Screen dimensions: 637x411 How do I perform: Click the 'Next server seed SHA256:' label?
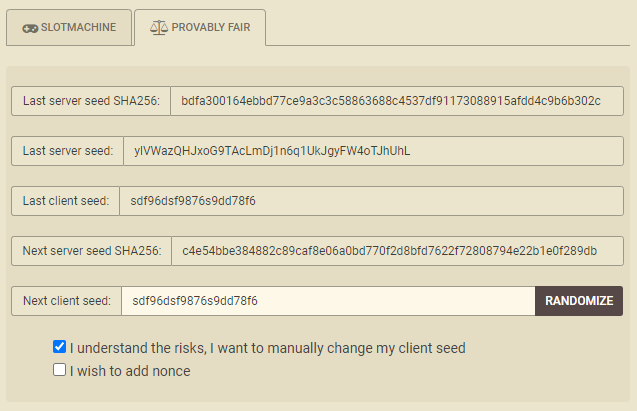(x=91, y=251)
